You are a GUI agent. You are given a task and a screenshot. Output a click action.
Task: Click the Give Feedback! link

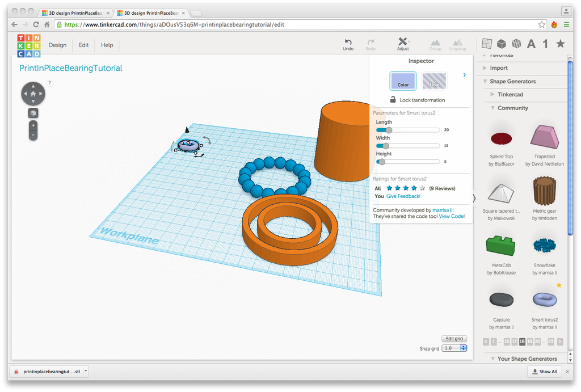403,196
